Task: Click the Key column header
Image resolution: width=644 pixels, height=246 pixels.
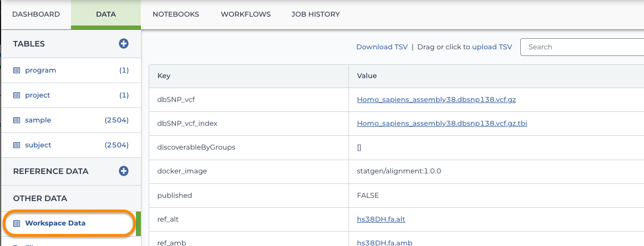Action: (x=249, y=76)
